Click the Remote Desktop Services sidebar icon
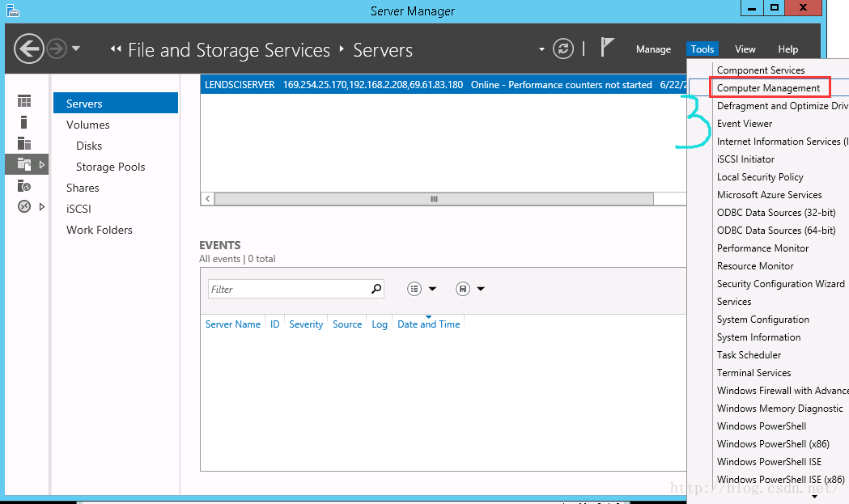849x504 pixels. tap(24, 206)
